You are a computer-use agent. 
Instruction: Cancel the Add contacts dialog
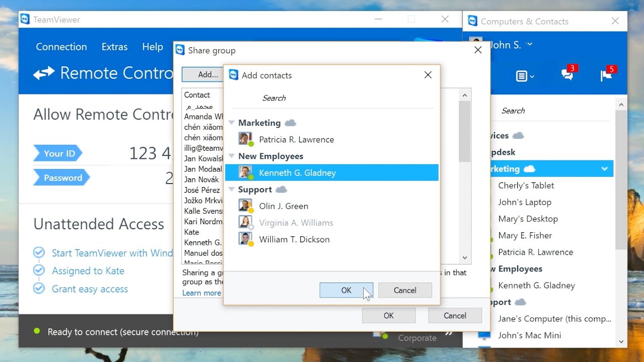[405, 290]
